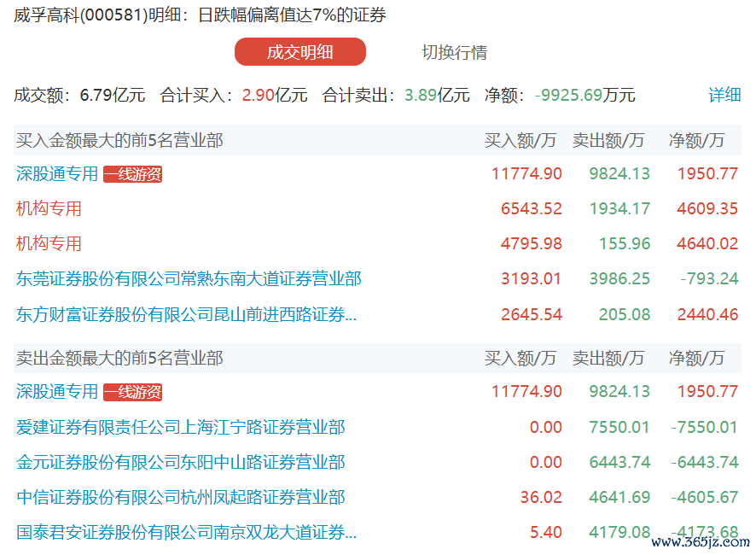
Task: Open 东莞证券常熟东南大道证券营业部 link
Action: point(189,278)
